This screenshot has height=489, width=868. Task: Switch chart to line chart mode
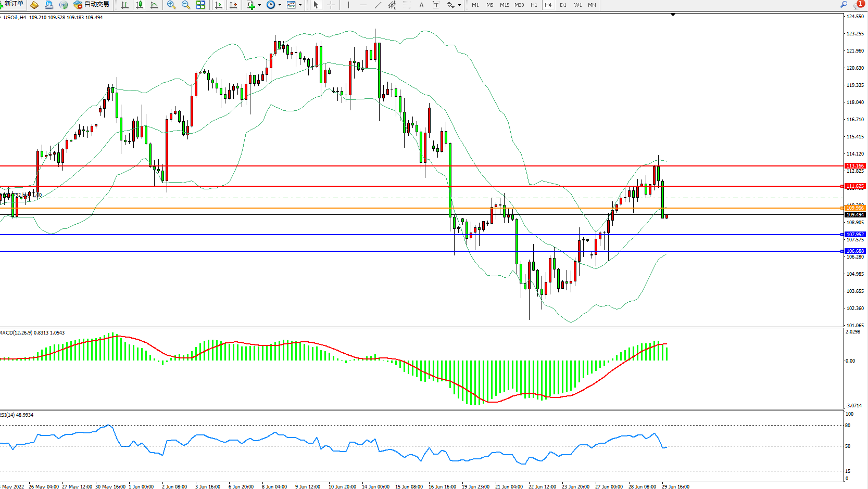pyautogui.click(x=154, y=5)
